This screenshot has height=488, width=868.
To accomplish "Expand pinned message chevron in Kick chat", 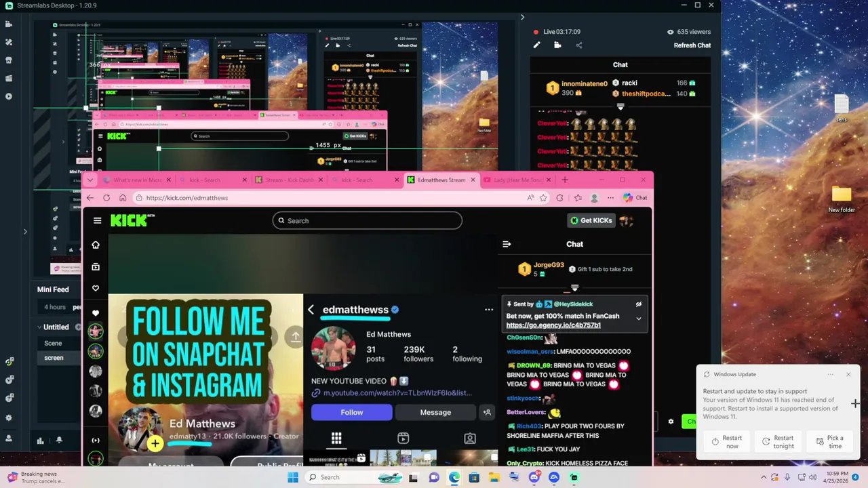I will click(x=639, y=319).
